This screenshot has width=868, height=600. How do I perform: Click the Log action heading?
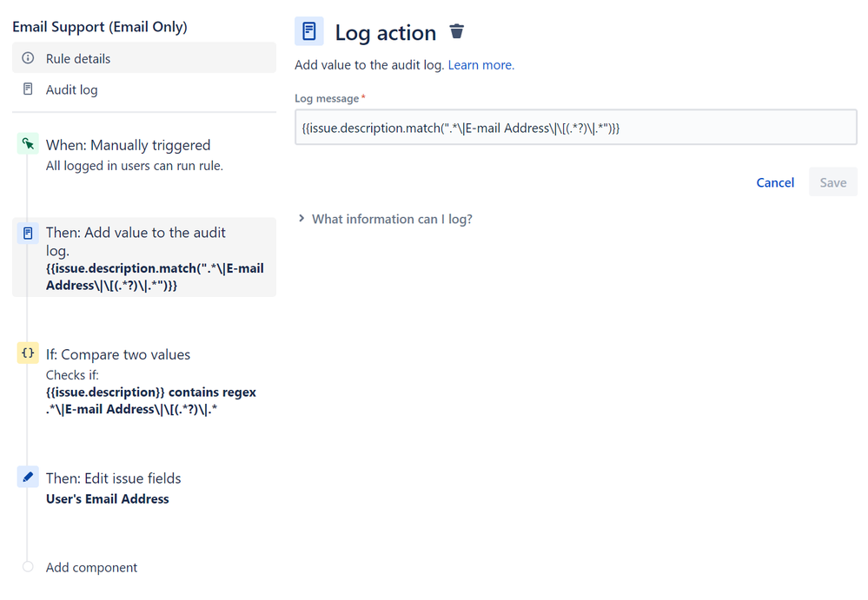pos(386,33)
